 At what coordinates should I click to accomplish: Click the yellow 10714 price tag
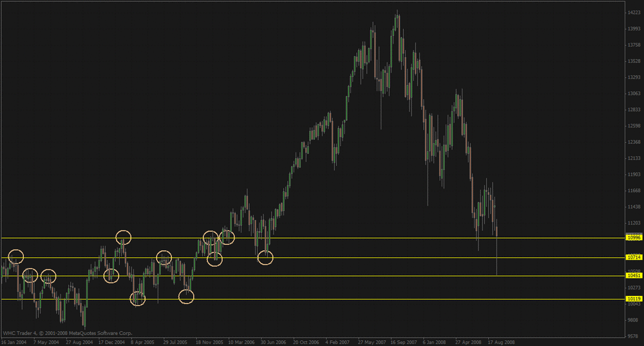point(634,257)
